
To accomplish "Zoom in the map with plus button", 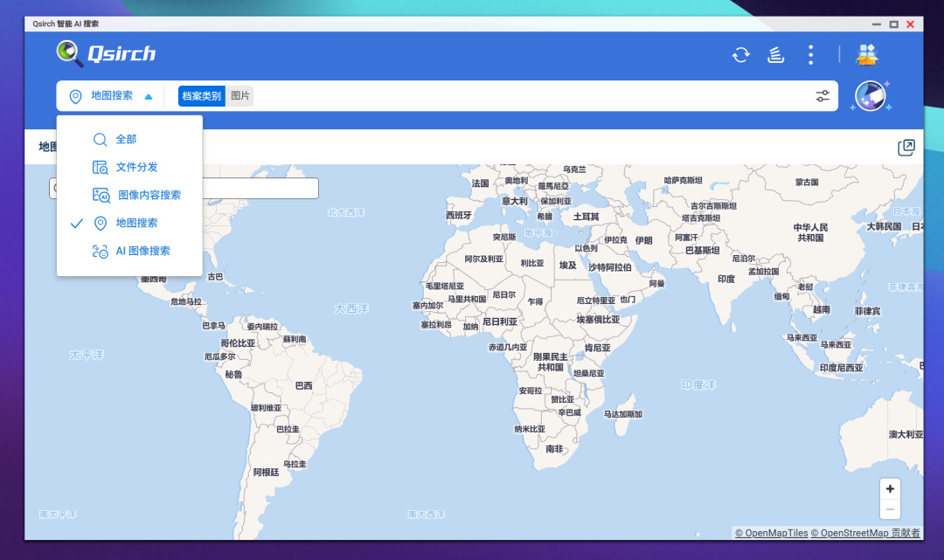I will click(890, 489).
